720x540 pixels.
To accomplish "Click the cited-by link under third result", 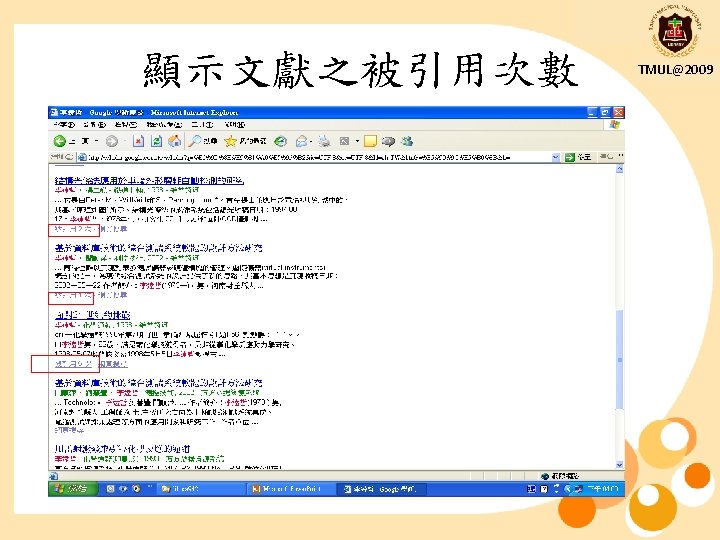I will point(74,364).
